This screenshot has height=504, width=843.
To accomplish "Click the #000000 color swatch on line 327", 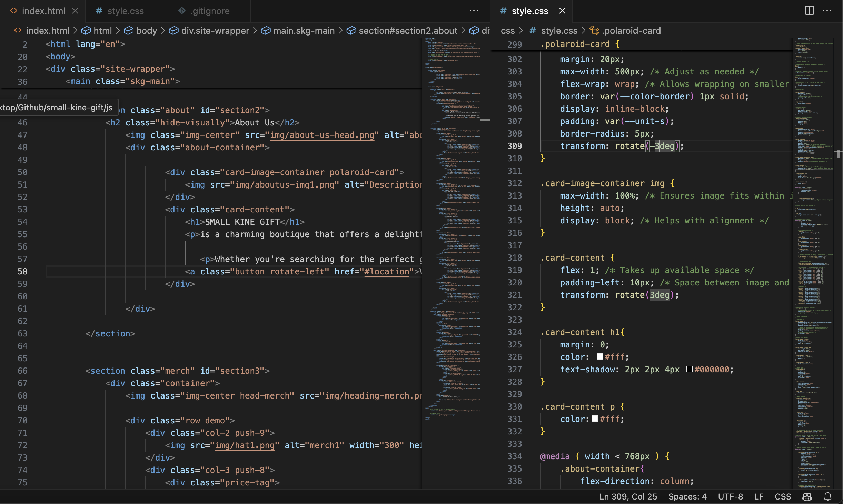I will (690, 369).
